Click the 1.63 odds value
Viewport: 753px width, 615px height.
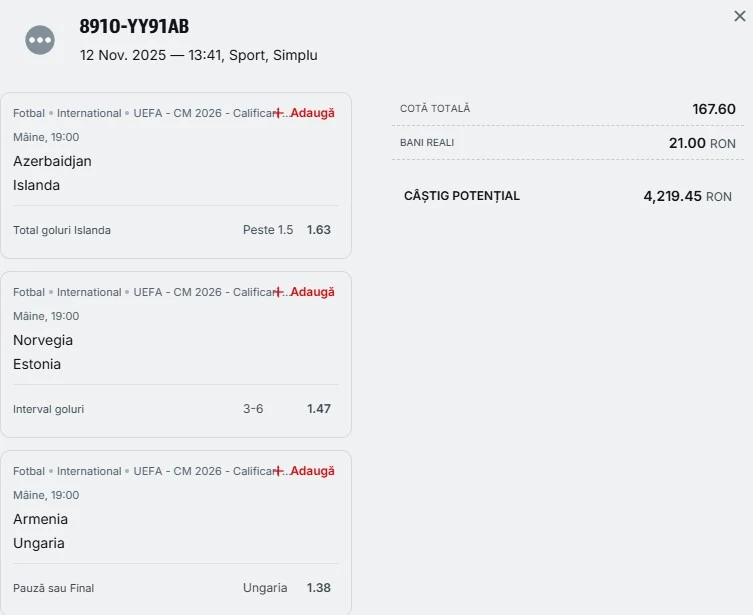click(319, 230)
